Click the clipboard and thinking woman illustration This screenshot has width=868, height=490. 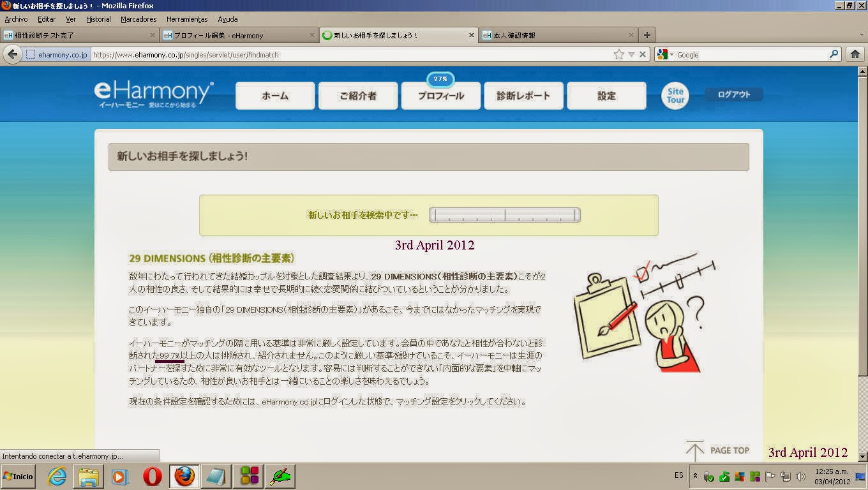point(645,312)
